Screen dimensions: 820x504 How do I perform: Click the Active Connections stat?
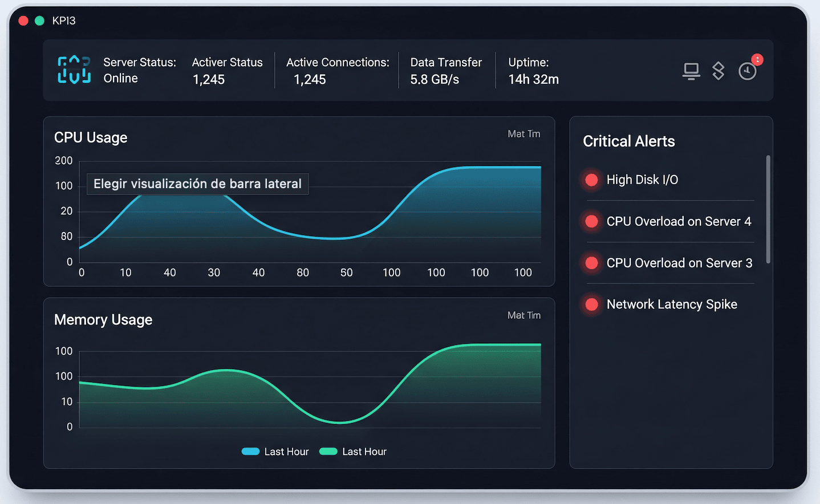click(x=337, y=71)
